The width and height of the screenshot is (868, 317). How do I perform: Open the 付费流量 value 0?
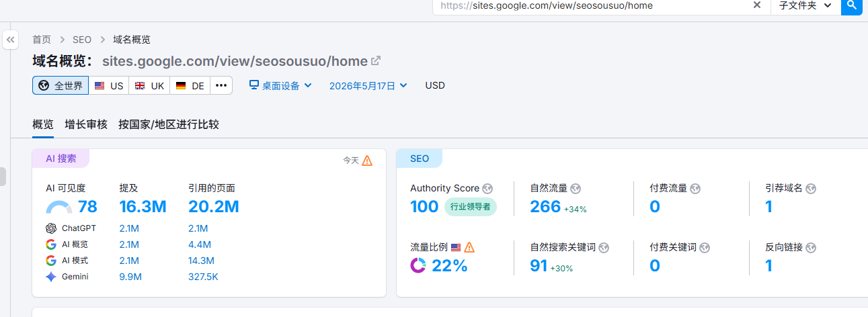click(x=655, y=206)
